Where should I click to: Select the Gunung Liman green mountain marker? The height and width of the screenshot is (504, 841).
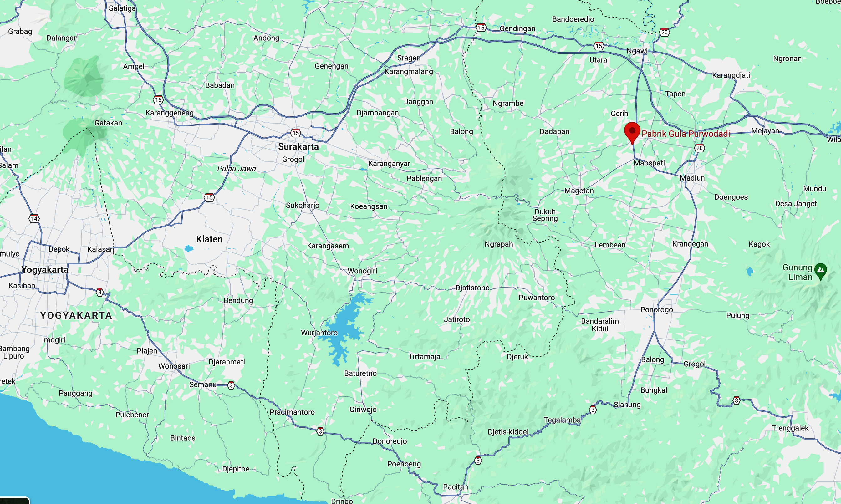[x=821, y=272]
